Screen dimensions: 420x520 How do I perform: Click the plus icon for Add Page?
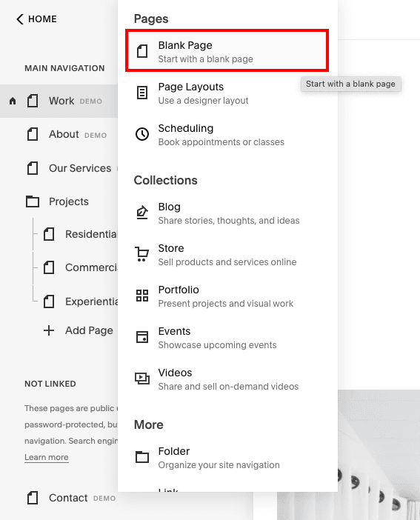(49, 330)
